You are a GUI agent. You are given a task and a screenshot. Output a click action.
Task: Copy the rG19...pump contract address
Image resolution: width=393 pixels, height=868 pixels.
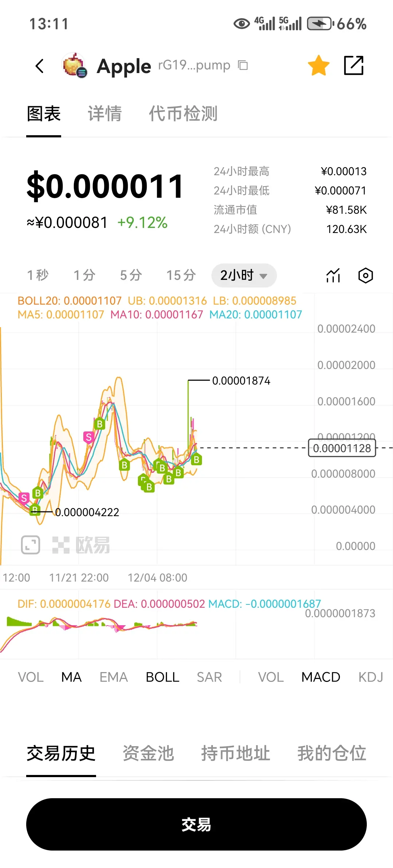(243, 65)
